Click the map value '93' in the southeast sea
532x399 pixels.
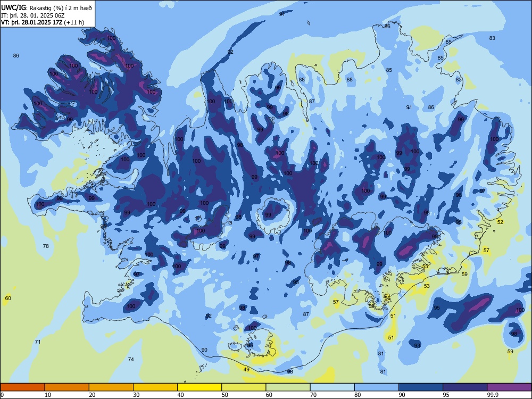tap(417, 345)
